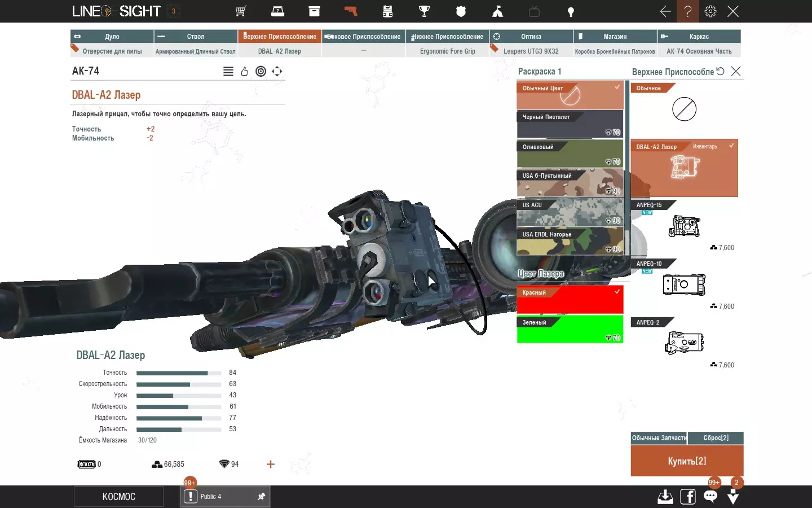The width and height of the screenshot is (812, 508).
Task: Switch to Боковое Приспособление tab
Action: (x=364, y=37)
